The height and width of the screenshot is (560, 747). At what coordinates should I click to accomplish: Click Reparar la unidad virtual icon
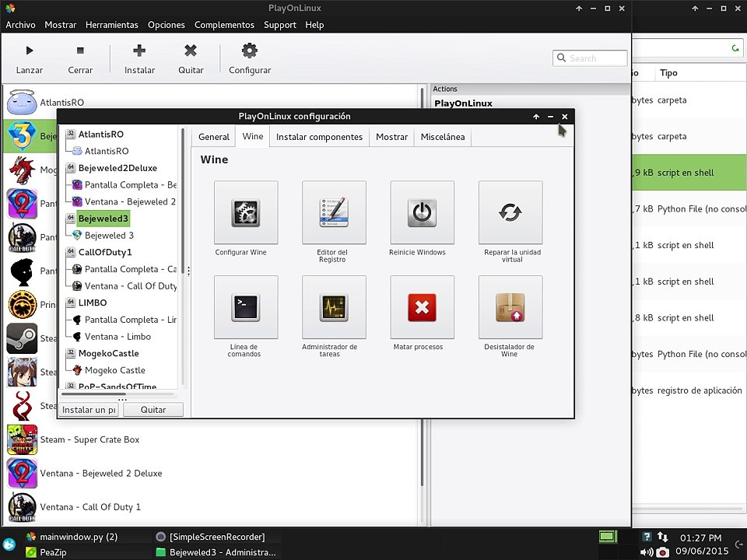click(510, 212)
